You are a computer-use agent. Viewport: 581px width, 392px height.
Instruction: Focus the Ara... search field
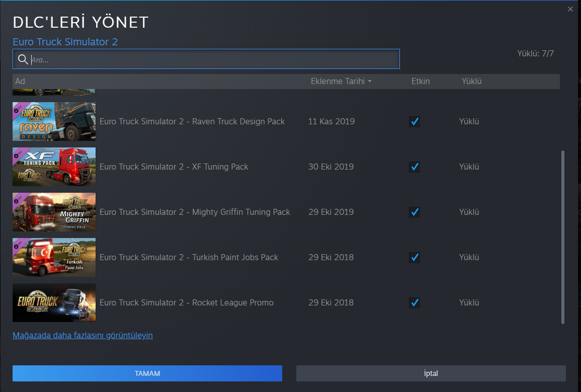[206, 59]
